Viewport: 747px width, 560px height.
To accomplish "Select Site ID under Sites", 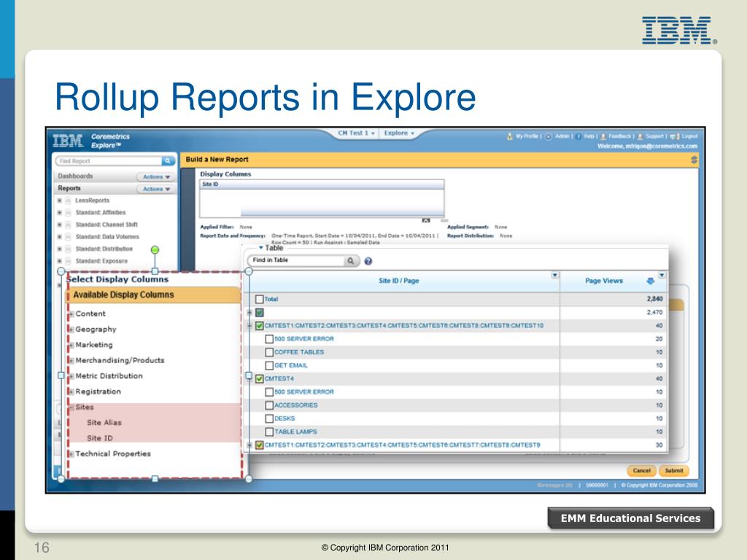I will pos(100,438).
